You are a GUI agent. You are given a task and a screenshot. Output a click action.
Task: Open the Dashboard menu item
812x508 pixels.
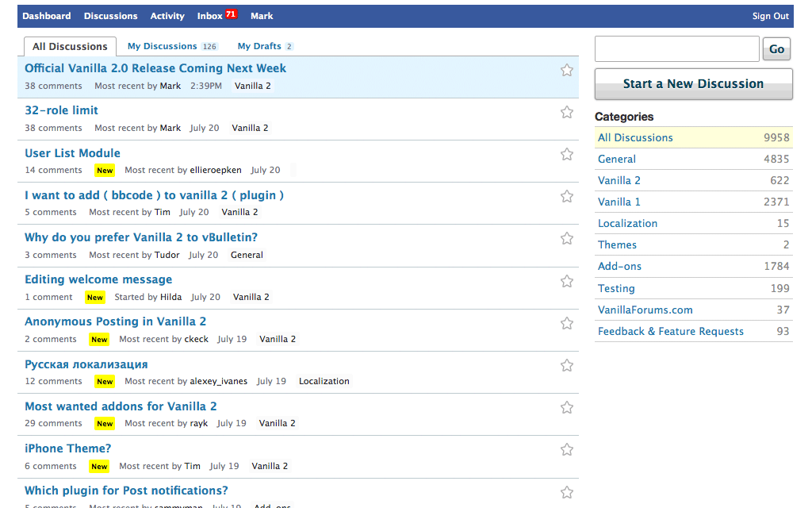[46, 16]
